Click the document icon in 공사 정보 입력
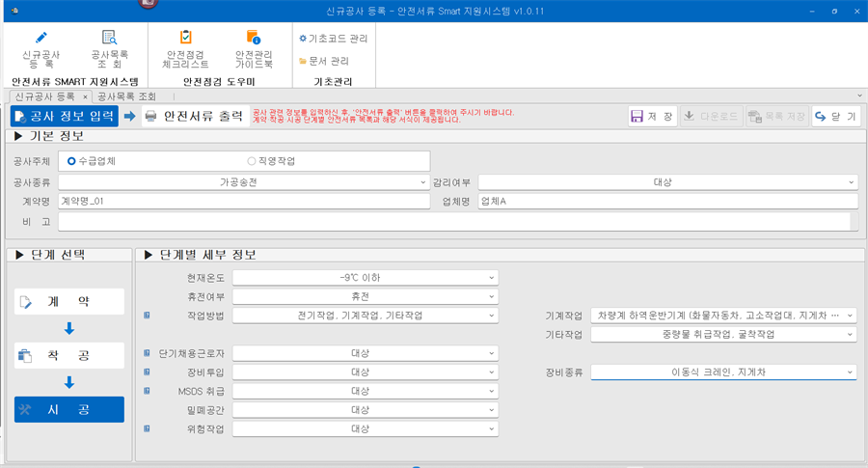Viewport: 868px width, 468px height. [x=20, y=117]
